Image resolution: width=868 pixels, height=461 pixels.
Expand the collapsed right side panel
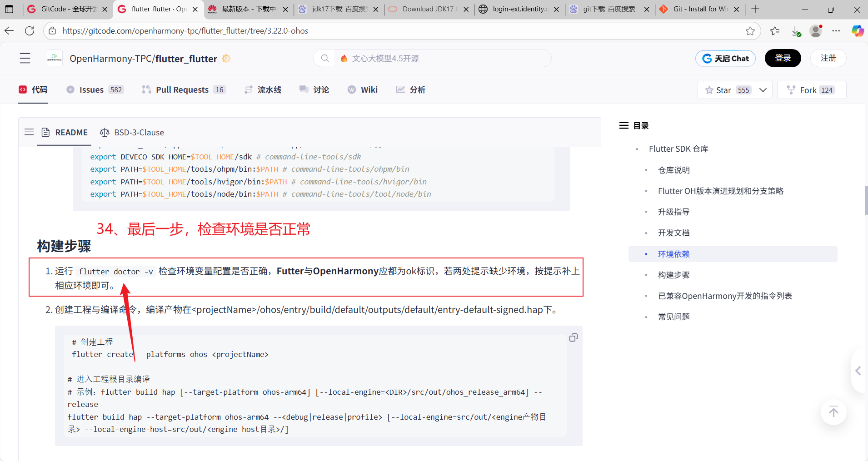coord(858,371)
